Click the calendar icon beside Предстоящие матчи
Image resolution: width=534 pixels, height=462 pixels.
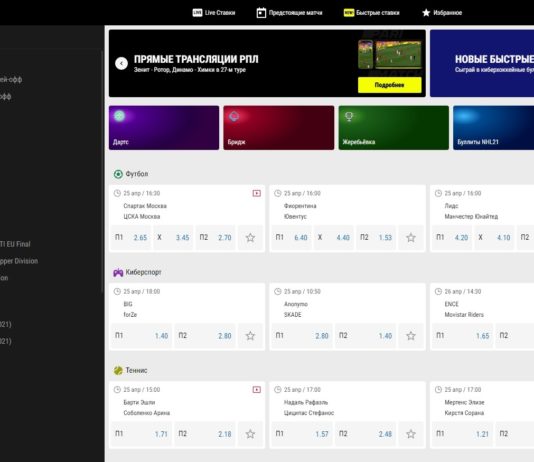click(x=261, y=13)
